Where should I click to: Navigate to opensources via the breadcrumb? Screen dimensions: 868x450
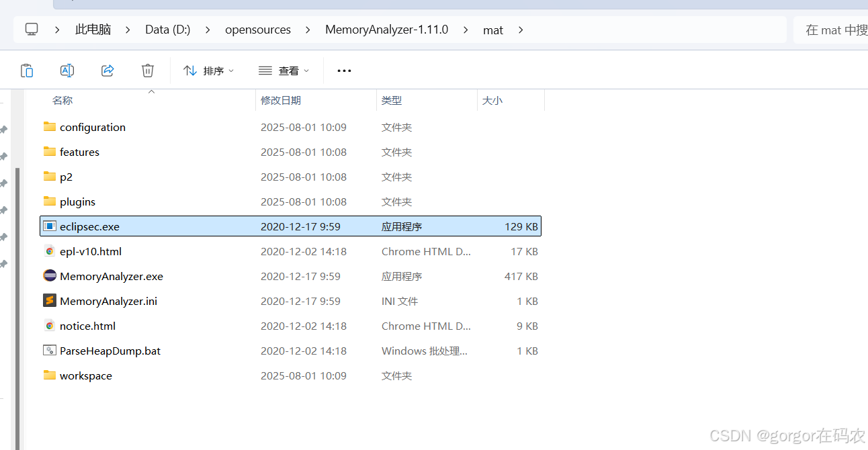(x=258, y=30)
